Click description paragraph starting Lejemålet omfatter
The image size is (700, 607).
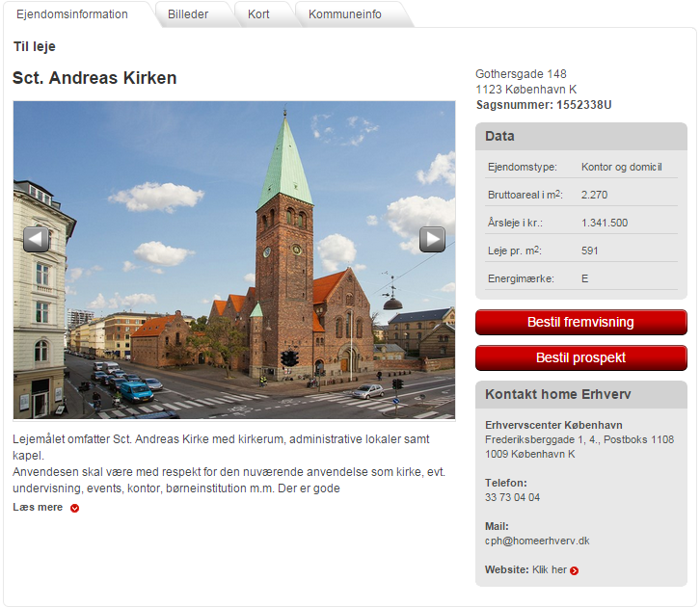229,463
